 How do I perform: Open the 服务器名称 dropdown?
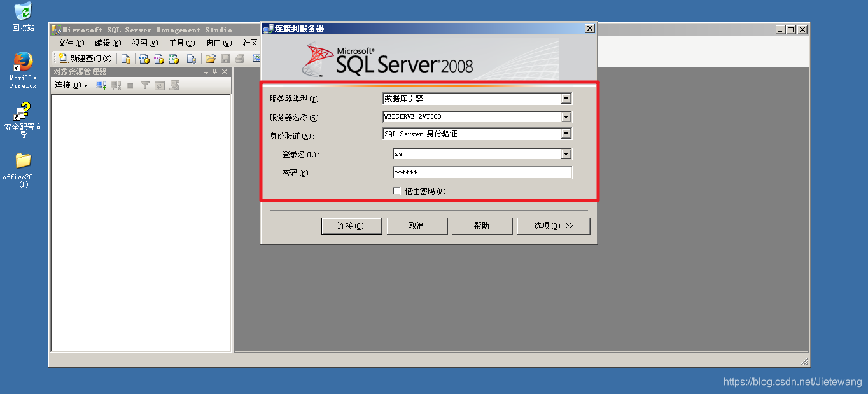pyautogui.click(x=566, y=117)
